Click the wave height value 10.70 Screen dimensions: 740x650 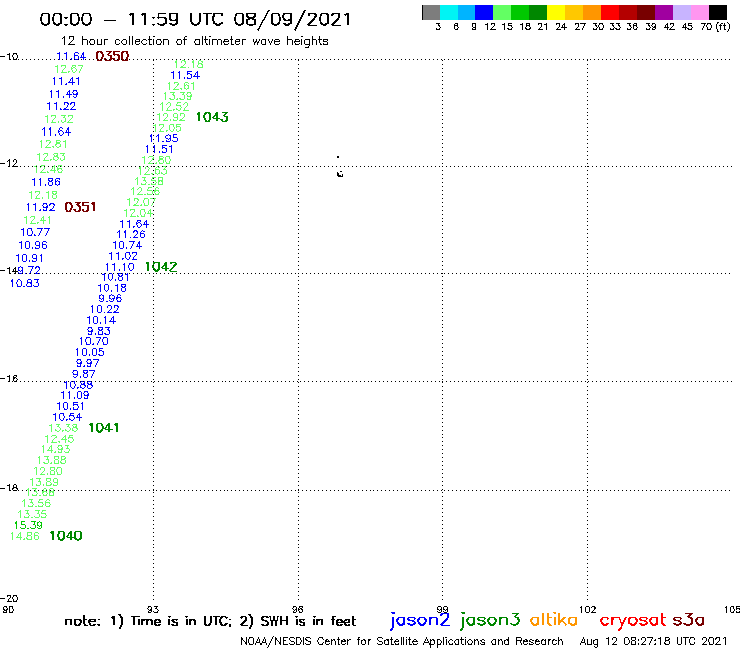tap(93, 341)
